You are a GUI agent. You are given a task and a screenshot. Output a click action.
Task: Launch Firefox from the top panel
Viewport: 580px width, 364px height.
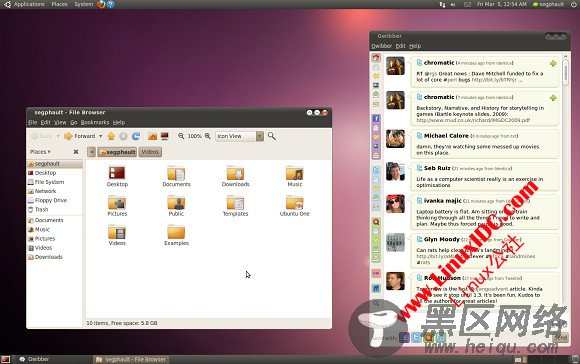pyautogui.click(x=101, y=4)
